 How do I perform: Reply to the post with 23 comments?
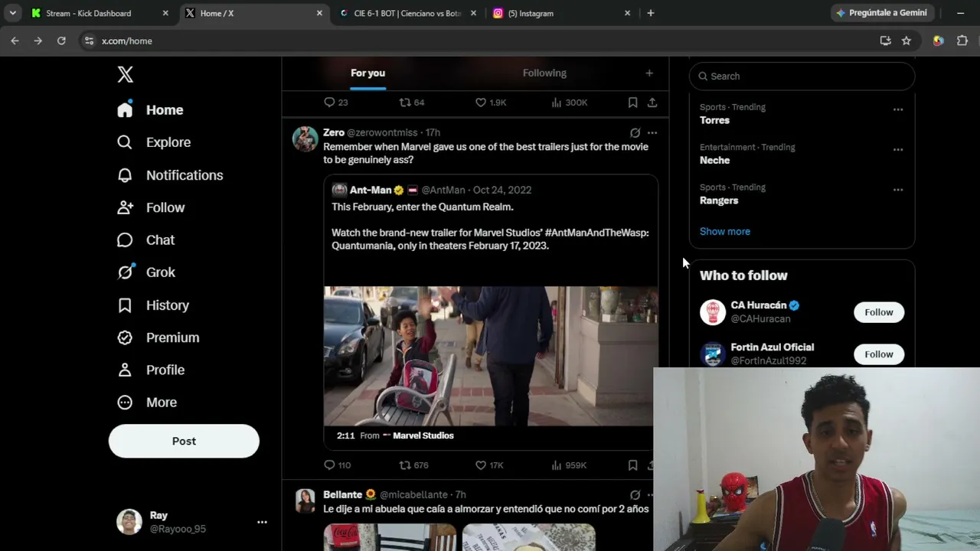pos(336,103)
